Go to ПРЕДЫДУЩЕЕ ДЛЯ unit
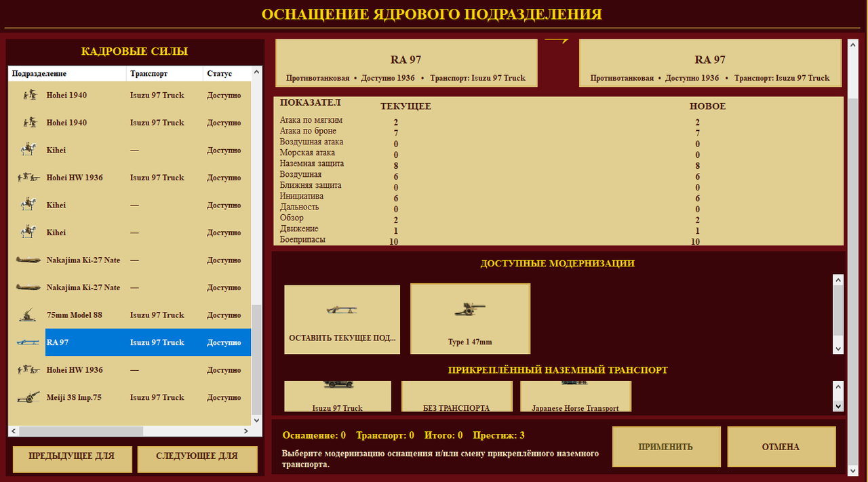This screenshot has width=868, height=482. (x=71, y=459)
